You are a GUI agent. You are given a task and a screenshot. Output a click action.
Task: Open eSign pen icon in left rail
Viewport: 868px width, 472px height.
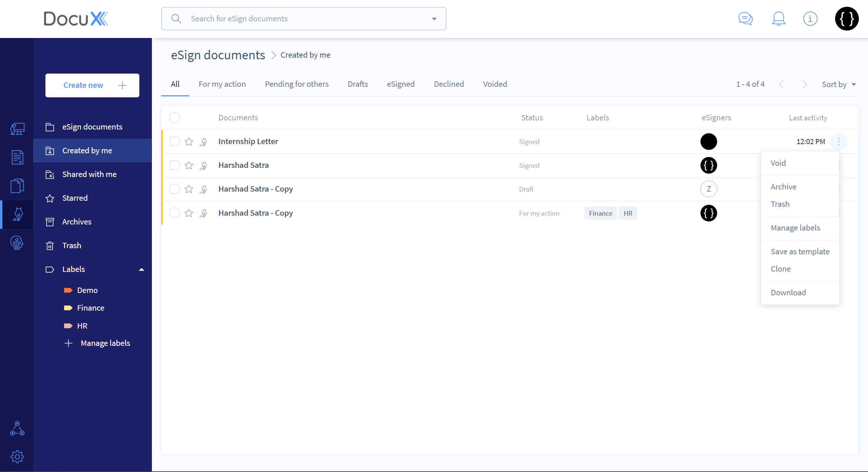click(x=18, y=214)
